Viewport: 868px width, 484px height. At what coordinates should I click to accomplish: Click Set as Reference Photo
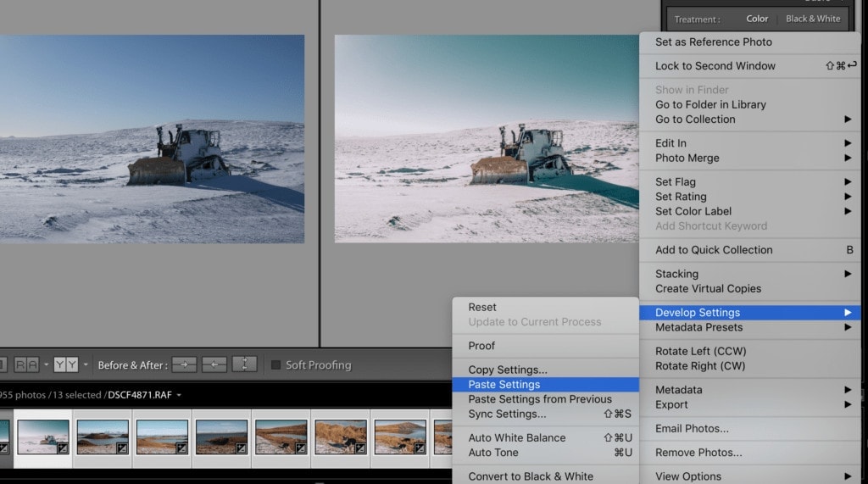click(x=713, y=42)
